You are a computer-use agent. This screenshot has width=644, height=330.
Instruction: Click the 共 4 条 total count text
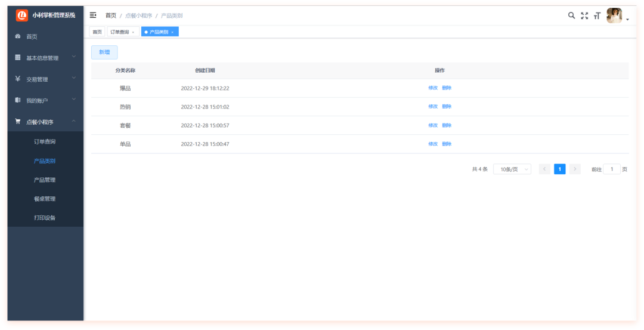point(479,169)
